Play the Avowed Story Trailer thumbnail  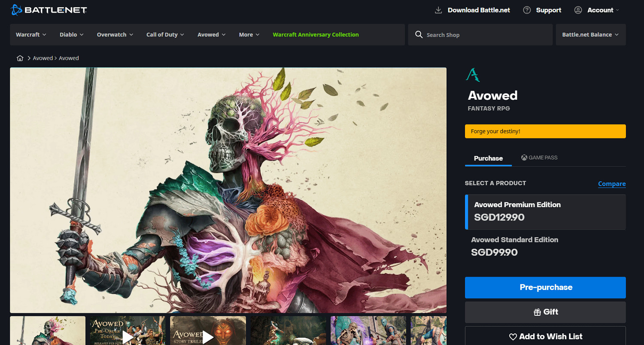208,331
